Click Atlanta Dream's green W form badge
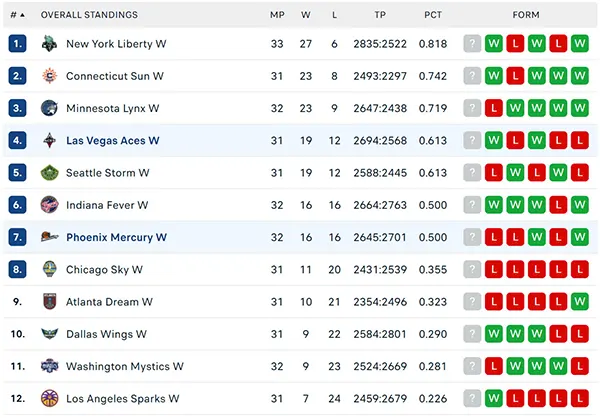Viewport: 600px width, 418px height. tap(580, 302)
